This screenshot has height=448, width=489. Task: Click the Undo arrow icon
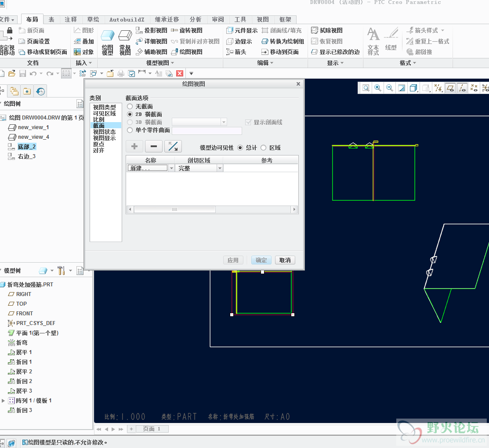[x=33, y=74]
